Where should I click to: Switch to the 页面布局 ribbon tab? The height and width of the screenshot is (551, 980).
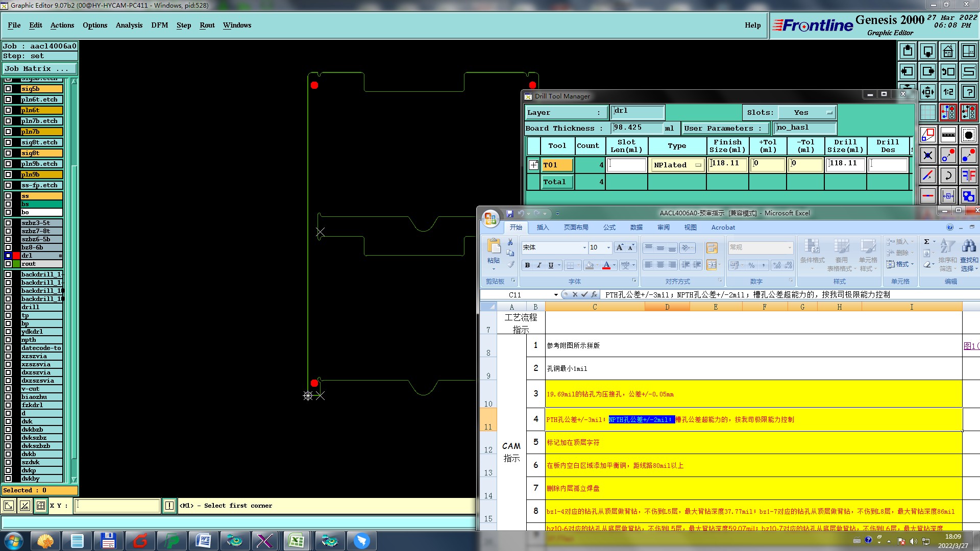[576, 228]
